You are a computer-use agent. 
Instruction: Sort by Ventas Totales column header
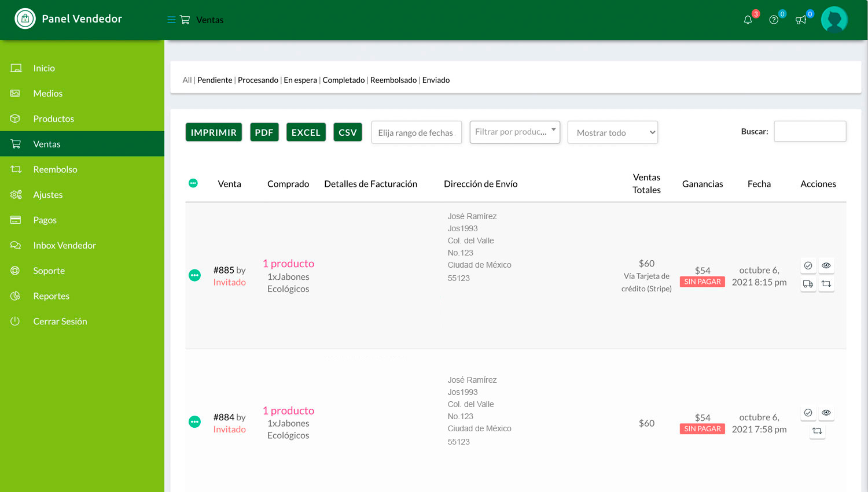[x=646, y=183]
